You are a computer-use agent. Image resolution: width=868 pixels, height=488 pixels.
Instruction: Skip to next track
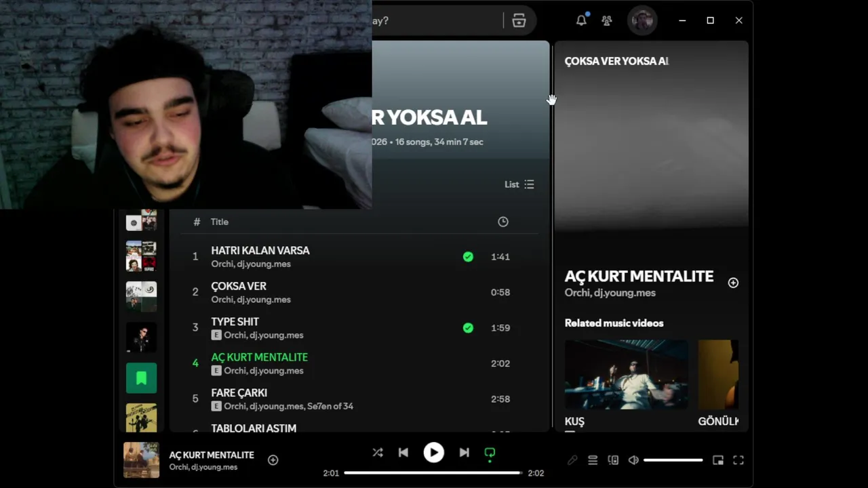tap(465, 453)
